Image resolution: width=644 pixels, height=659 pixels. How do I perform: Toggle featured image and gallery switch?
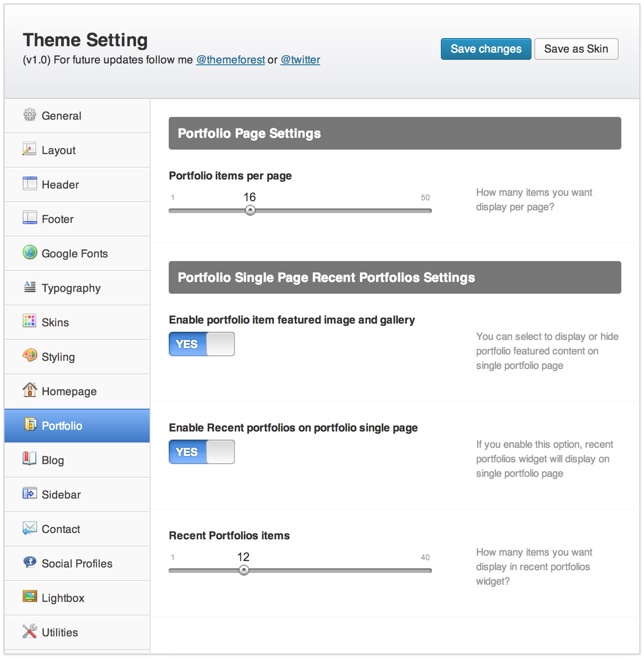(202, 344)
